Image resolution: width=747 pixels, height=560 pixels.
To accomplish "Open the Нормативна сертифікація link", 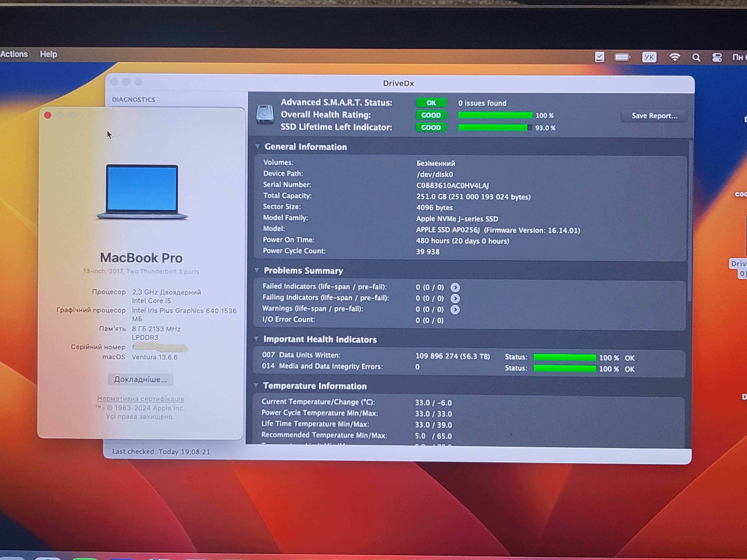I will coord(140,399).
